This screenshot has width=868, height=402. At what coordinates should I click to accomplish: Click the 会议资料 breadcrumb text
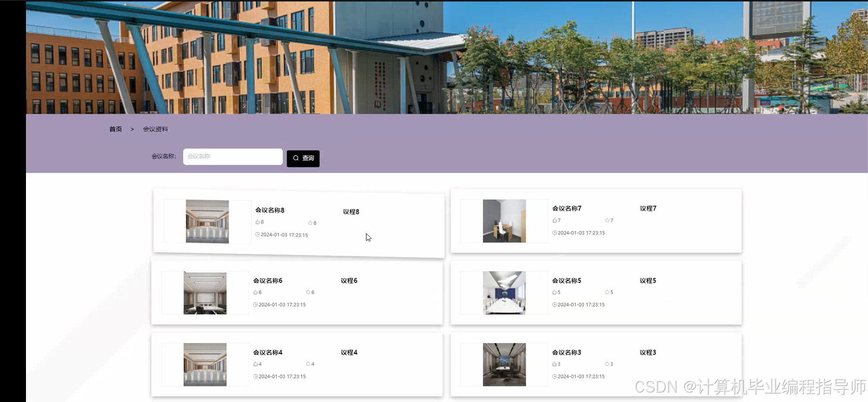155,129
